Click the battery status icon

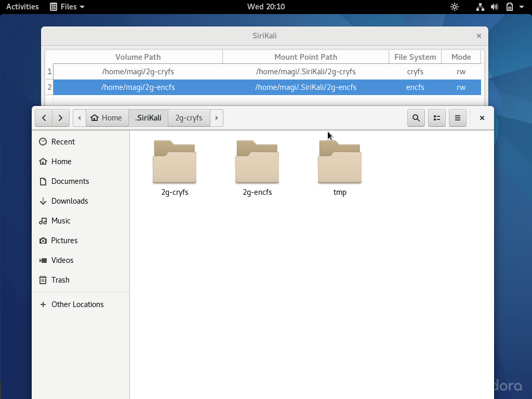pos(510,7)
